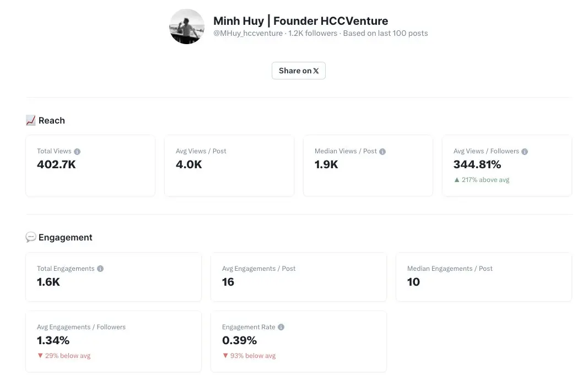Screen dimensions: 588x385
Task: Click the Median Engagements / Post label
Action: click(x=450, y=269)
